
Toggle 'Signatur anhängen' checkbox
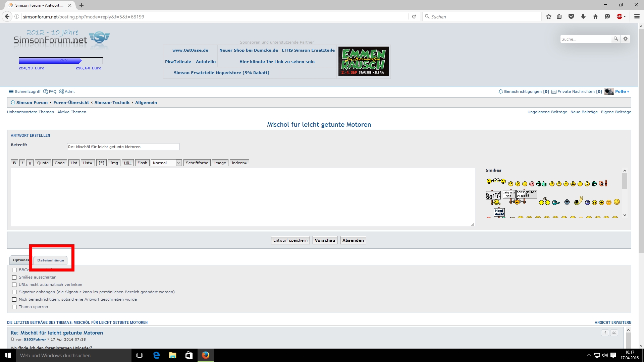(x=14, y=292)
